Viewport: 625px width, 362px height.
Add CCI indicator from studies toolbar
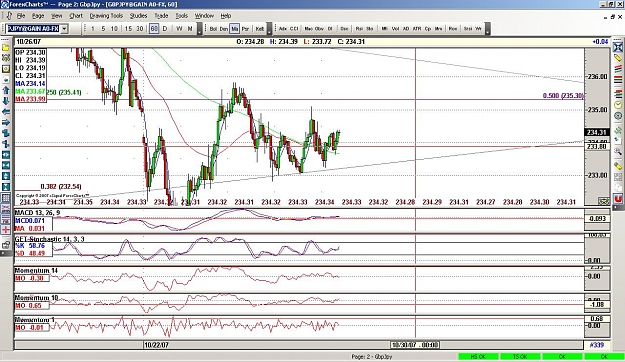(x=294, y=29)
